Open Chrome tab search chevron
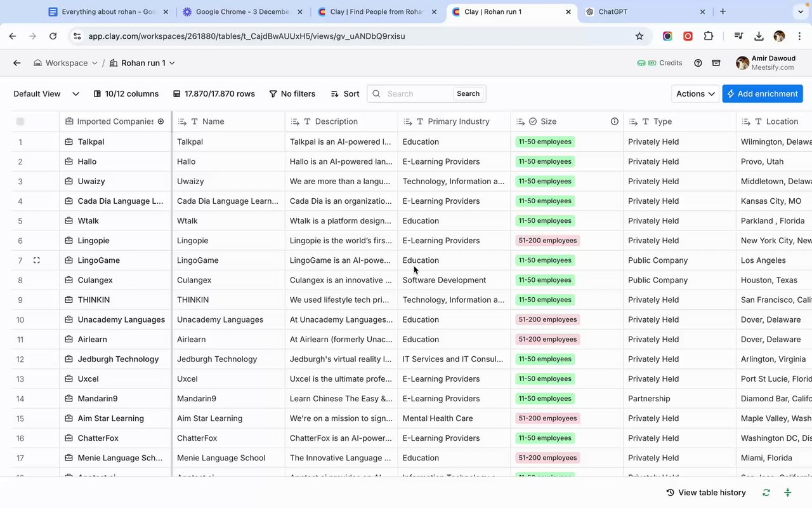The image size is (812, 508). tap(800, 11)
